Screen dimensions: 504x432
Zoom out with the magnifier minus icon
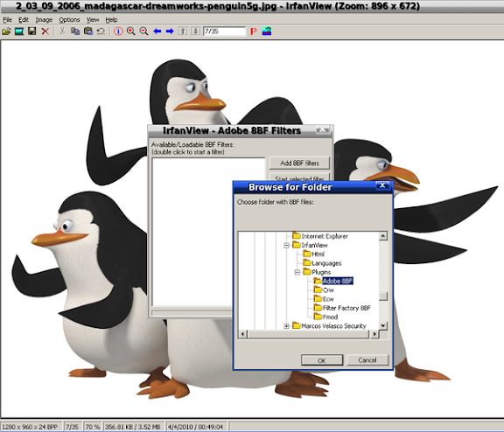click(143, 31)
